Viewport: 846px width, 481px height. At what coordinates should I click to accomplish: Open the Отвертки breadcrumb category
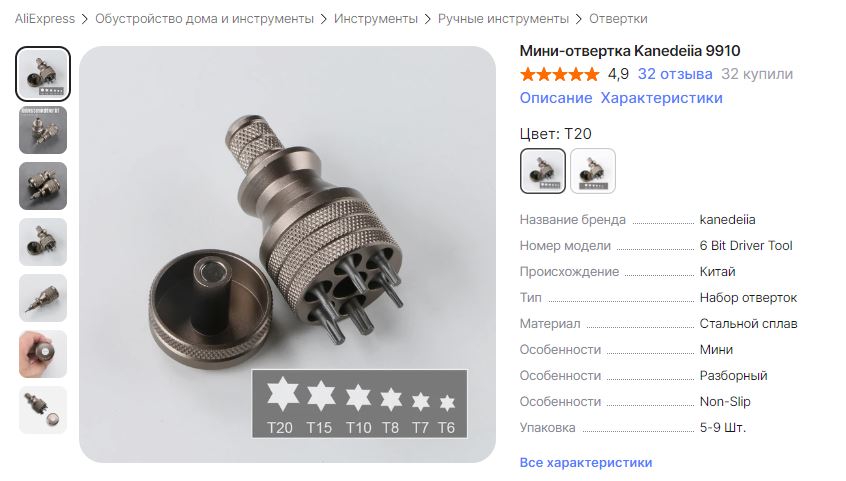click(618, 19)
